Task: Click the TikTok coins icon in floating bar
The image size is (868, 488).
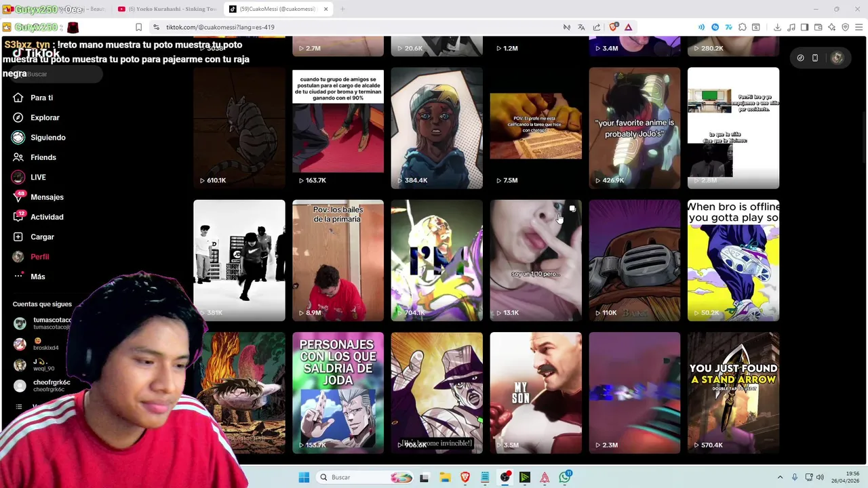Action: [x=800, y=58]
